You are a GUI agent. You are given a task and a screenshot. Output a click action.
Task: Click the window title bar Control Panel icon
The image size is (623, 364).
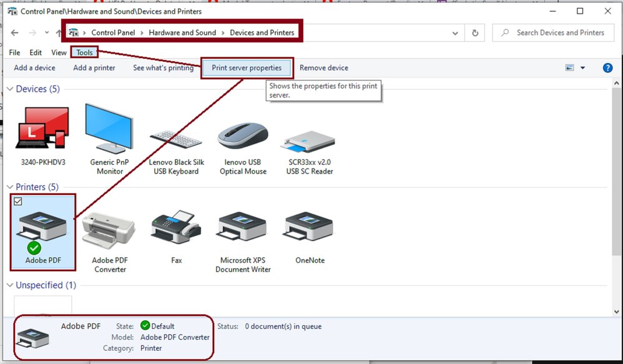[12, 11]
